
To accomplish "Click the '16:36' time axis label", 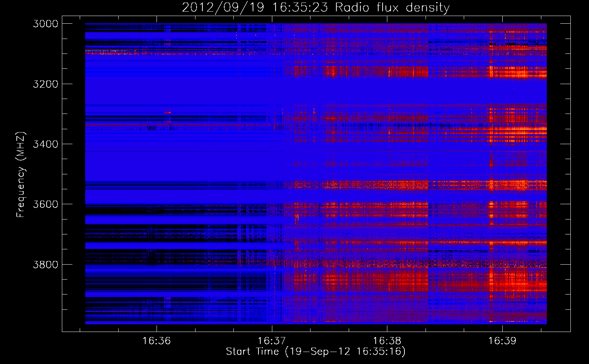I will tap(157, 341).
